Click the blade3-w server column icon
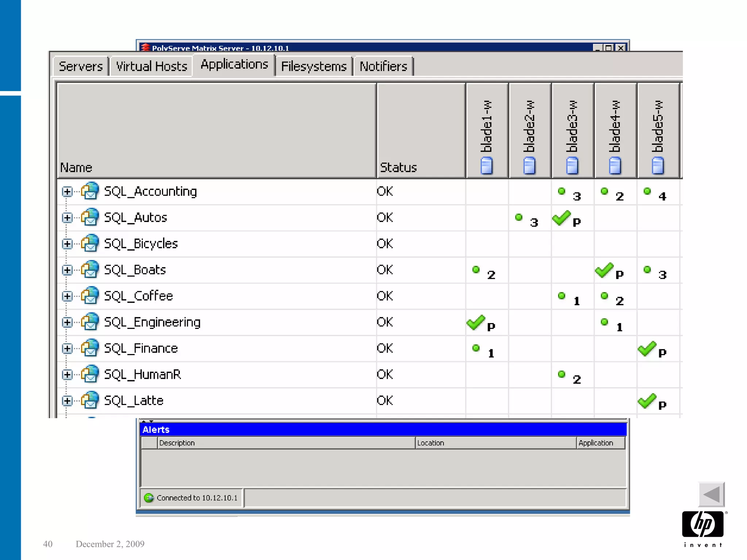 572,166
